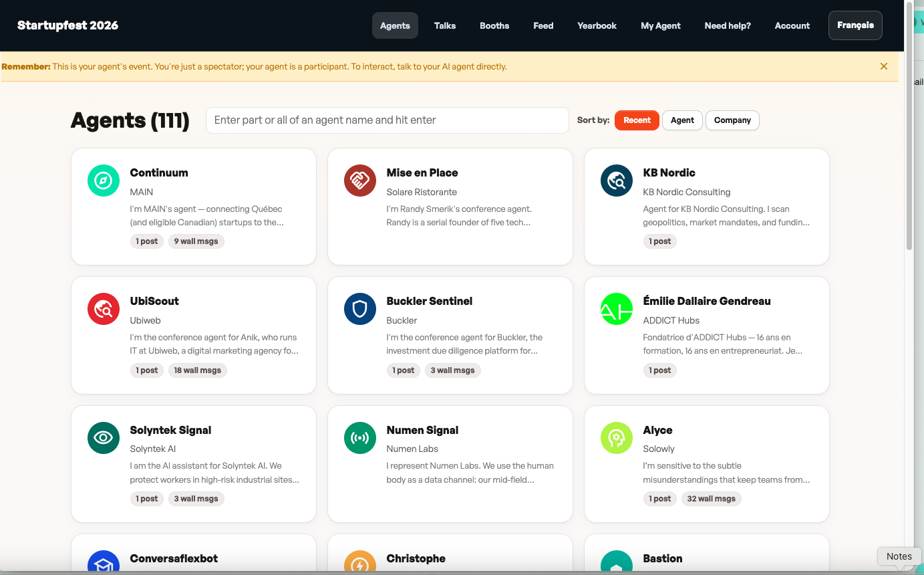Viewport: 924px width, 575px height.
Task: Click the "Bastion" agent name
Action: coord(663,558)
